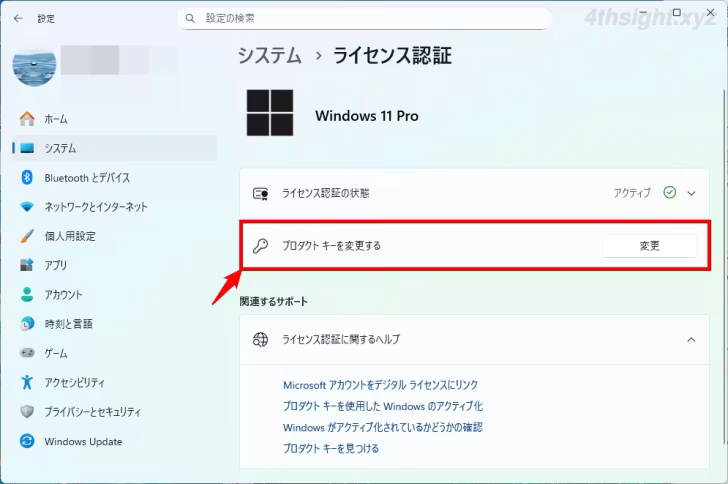Click the search magnifier icon
Screen dimensions: 728x484
point(190,19)
